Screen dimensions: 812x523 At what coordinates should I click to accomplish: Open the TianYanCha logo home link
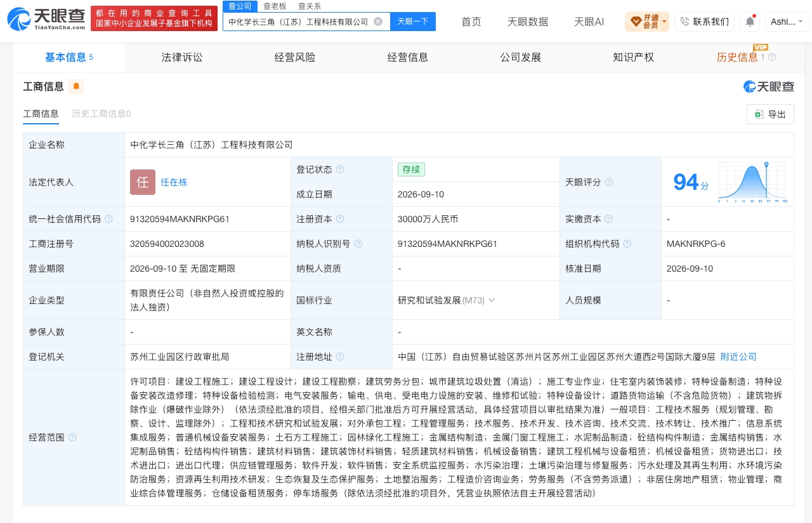coord(46,19)
